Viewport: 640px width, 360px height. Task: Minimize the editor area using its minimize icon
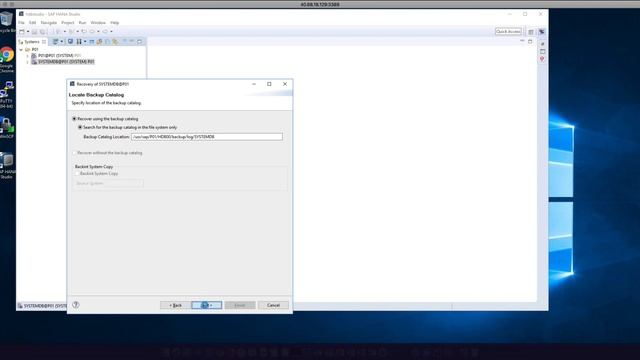522,41
